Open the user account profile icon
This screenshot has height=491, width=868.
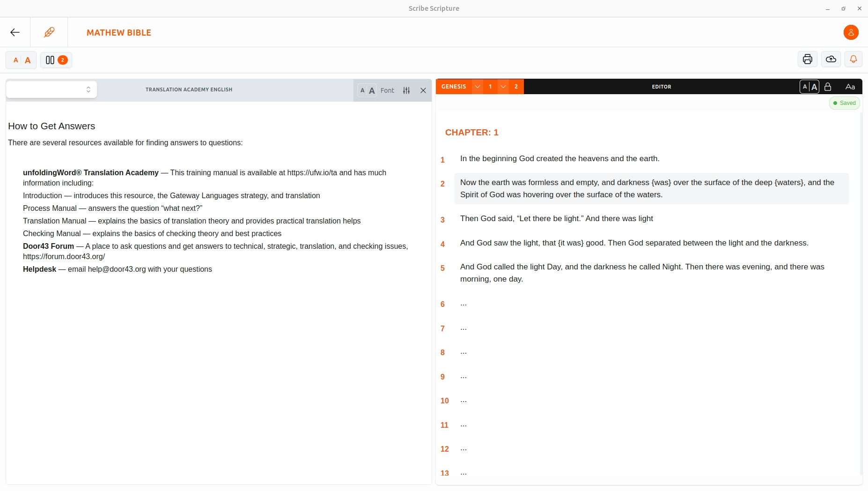[850, 32]
